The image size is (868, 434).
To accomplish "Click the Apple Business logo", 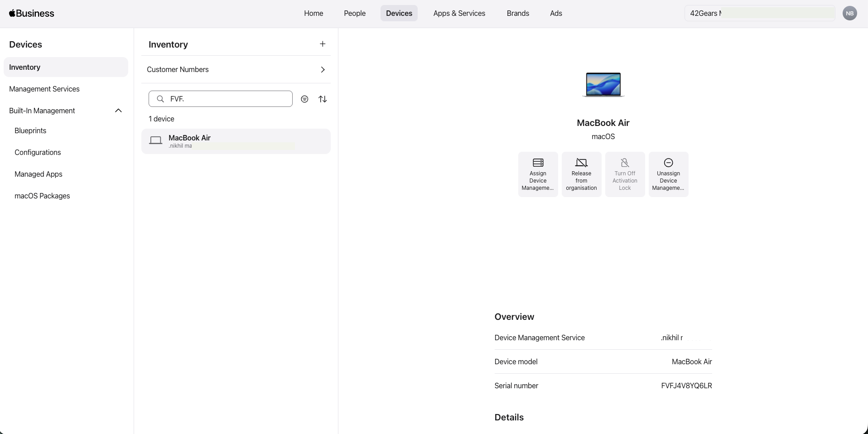I will click(x=32, y=14).
